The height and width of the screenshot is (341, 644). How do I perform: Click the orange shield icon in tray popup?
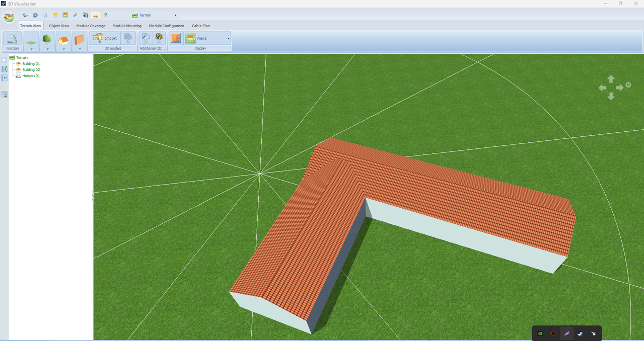point(553,333)
